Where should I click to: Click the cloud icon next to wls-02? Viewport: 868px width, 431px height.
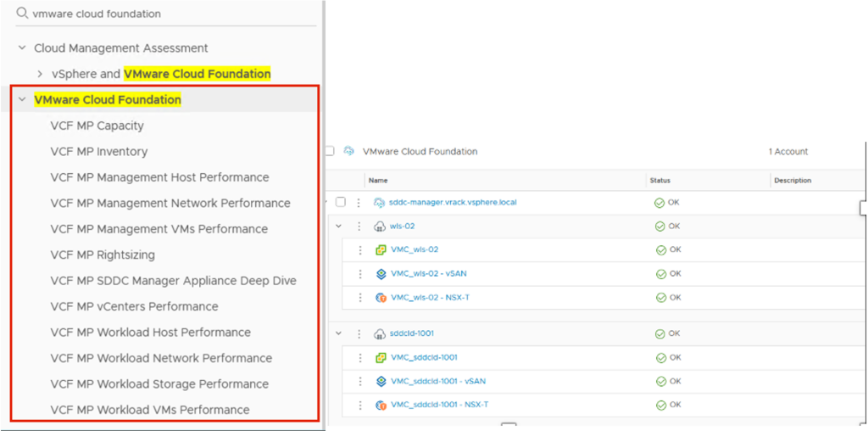tap(381, 227)
